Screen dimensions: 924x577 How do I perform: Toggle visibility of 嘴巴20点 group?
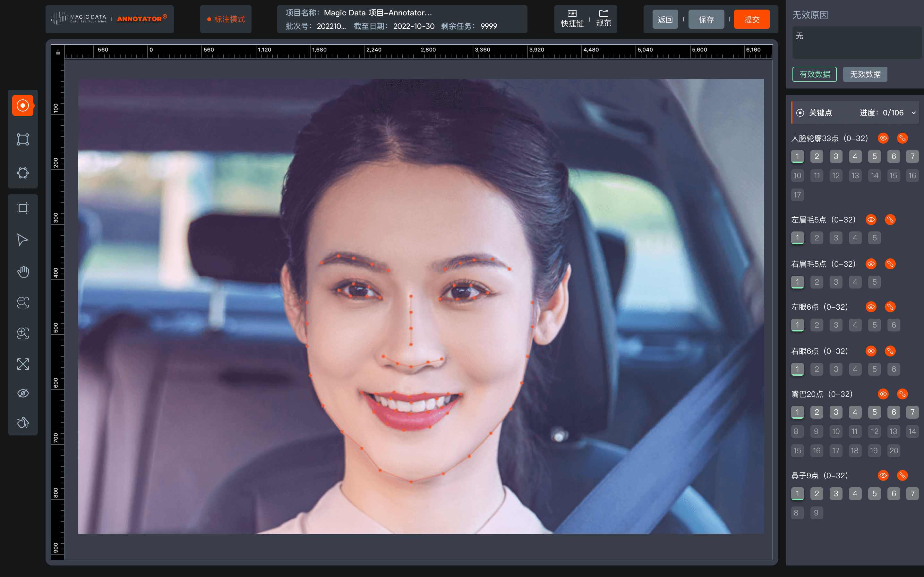click(x=883, y=394)
